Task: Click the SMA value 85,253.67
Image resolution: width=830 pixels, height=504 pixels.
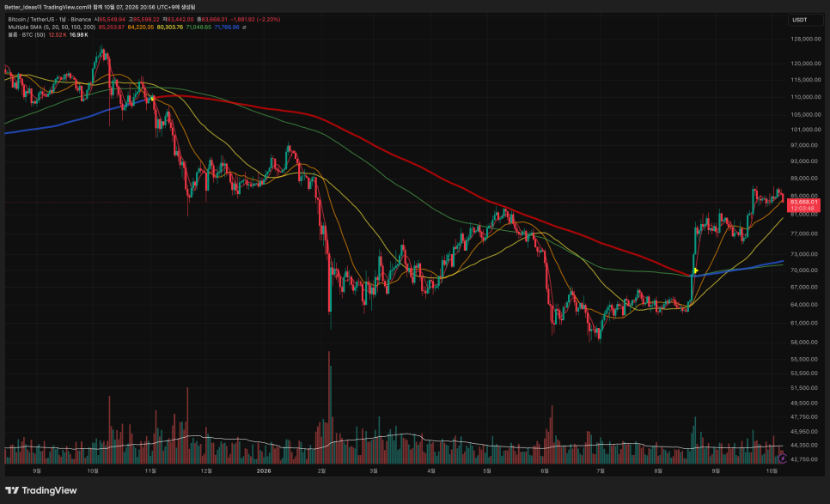Action: pyautogui.click(x=112, y=27)
